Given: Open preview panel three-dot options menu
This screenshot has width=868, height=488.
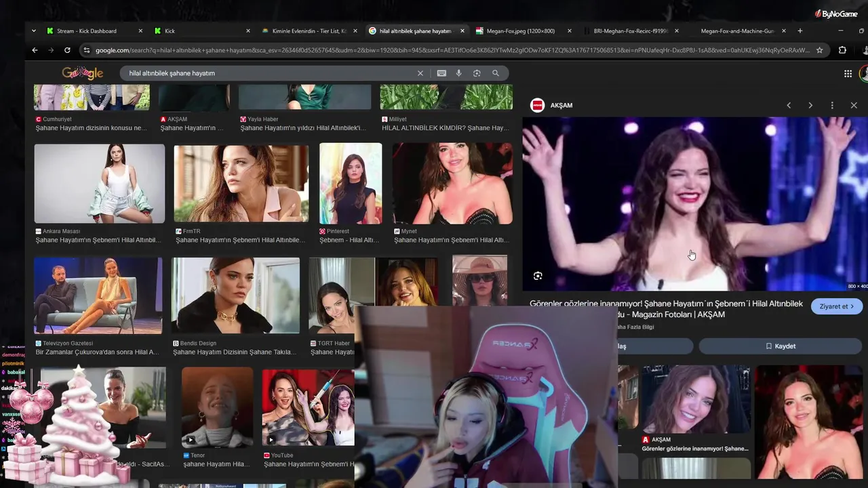Looking at the screenshot, I should pos(832,105).
